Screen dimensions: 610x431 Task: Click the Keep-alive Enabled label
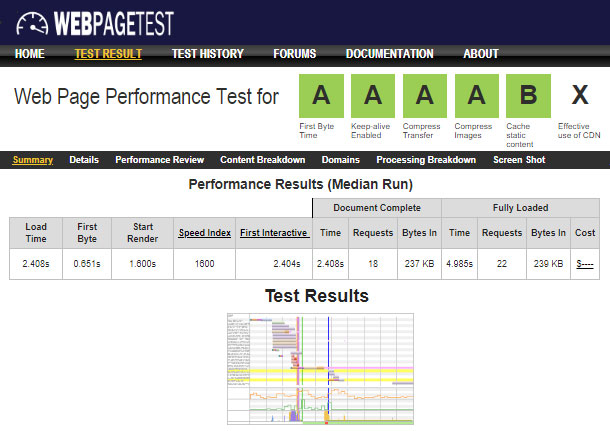pyautogui.click(x=370, y=131)
